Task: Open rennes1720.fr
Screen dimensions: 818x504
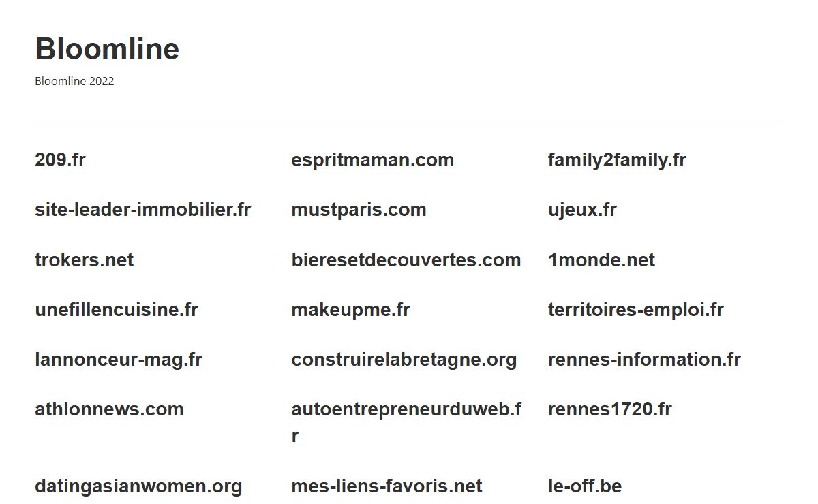Action: (x=609, y=409)
